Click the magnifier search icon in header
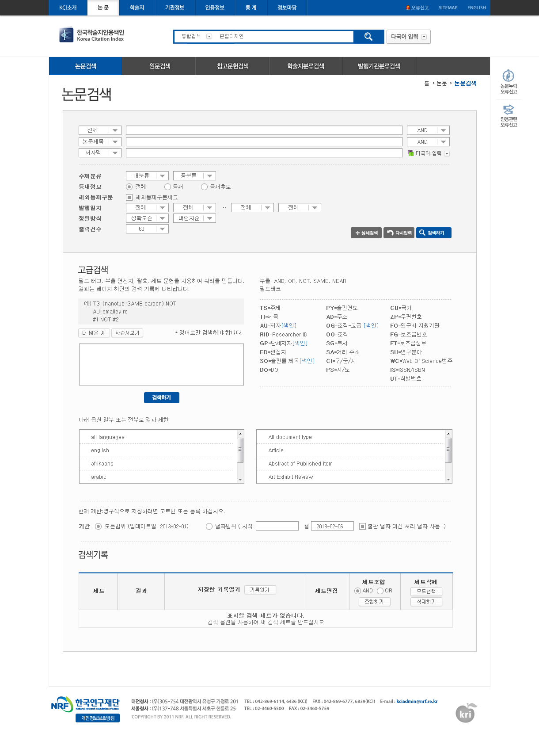Image resolution: width=539 pixels, height=756 pixels. 368,37
